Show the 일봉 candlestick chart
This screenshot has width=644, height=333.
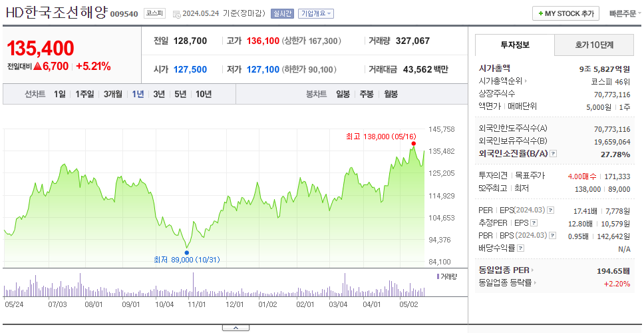coord(343,94)
